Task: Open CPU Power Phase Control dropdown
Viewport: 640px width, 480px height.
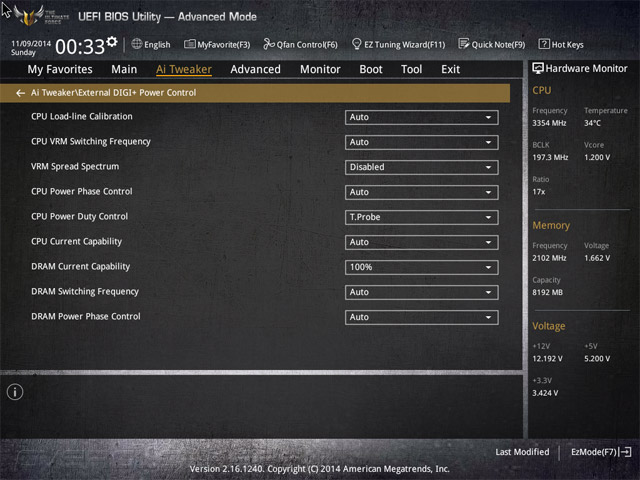Action: (x=421, y=192)
